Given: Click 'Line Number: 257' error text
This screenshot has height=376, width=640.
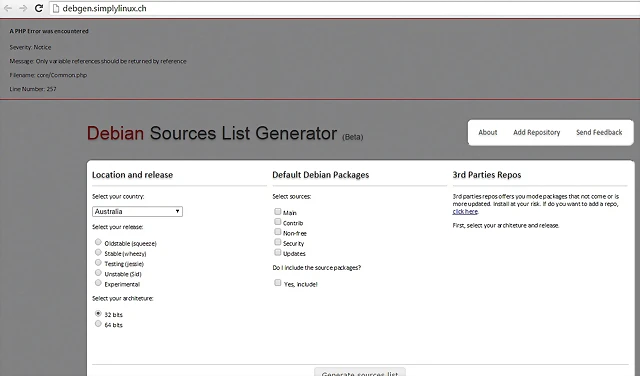Looking at the screenshot, I should pyautogui.click(x=33, y=89).
